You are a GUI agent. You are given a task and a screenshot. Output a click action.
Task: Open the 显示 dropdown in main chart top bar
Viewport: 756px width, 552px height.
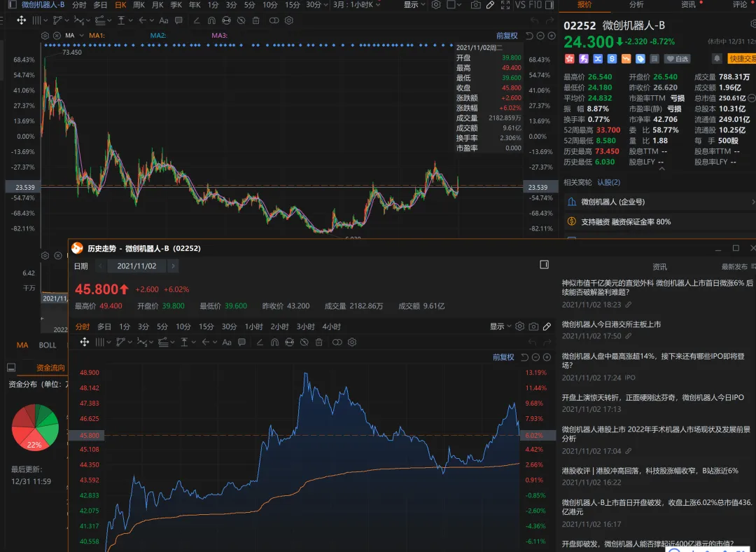[x=414, y=5]
